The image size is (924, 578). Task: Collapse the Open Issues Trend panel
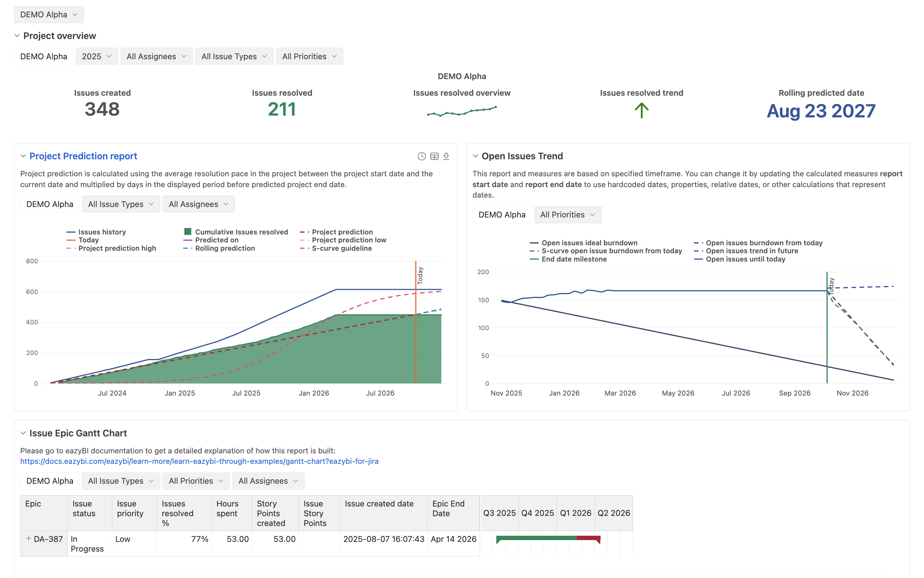(475, 156)
